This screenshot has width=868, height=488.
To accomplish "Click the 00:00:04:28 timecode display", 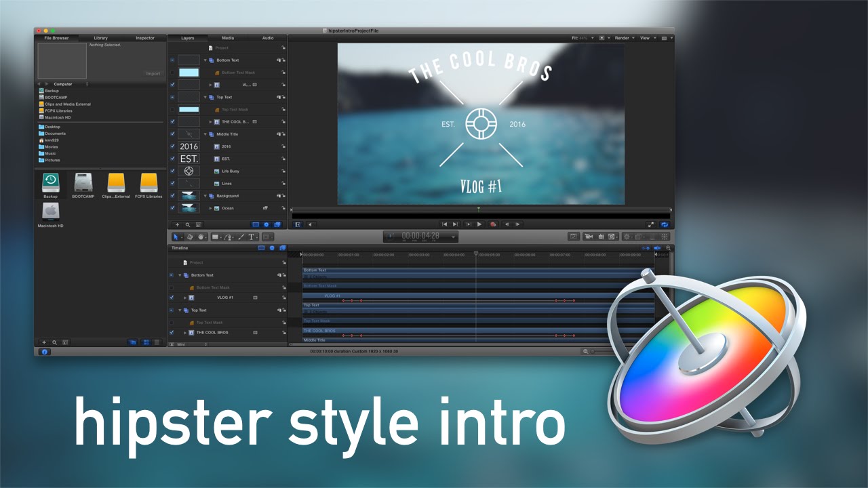I will pyautogui.click(x=420, y=237).
